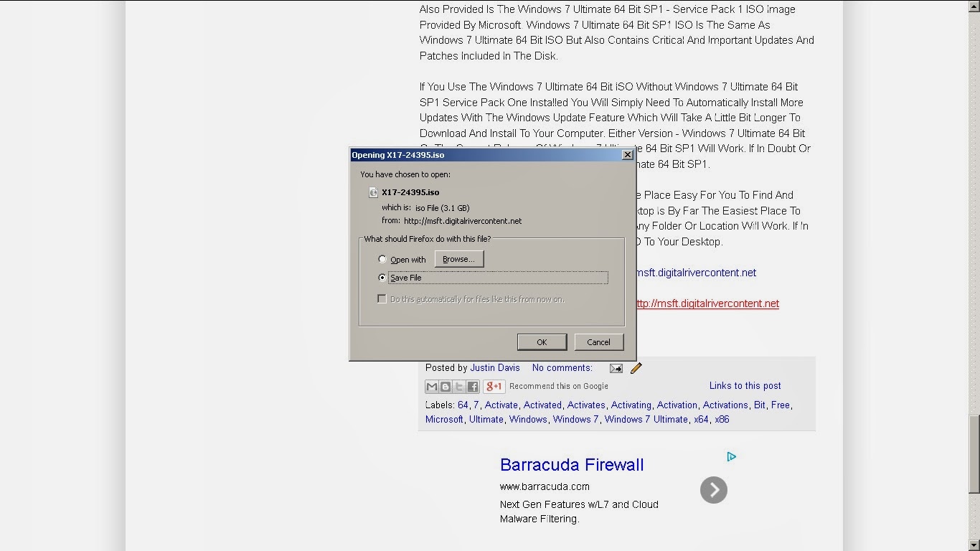
Task: Open the 'Bit' label link
Action: coord(760,405)
